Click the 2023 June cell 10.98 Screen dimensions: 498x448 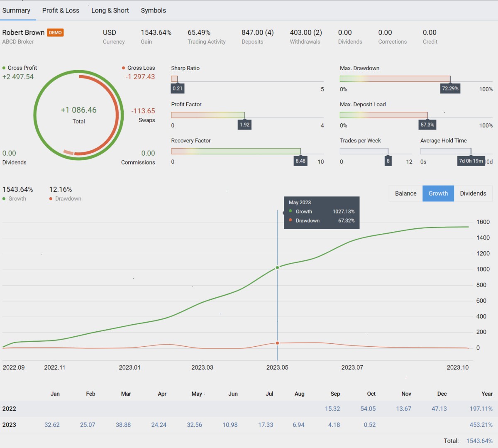[230, 425]
